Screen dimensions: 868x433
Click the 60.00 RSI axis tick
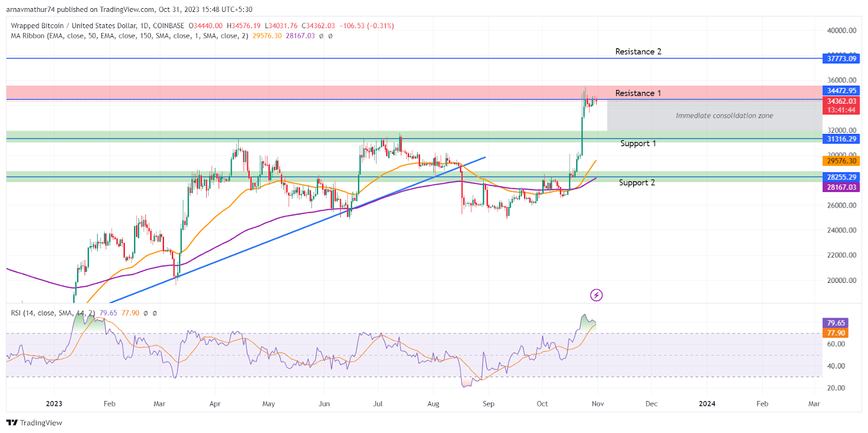tap(836, 344)
